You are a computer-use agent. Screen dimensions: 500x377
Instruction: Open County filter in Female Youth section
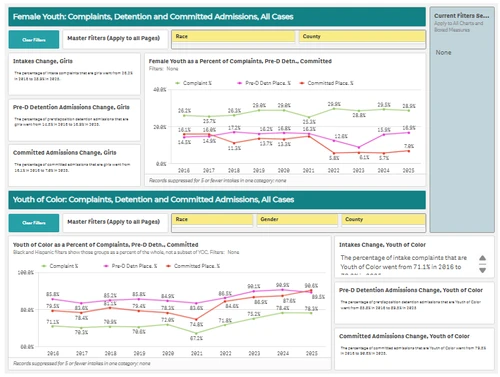[x=362, y=36]
